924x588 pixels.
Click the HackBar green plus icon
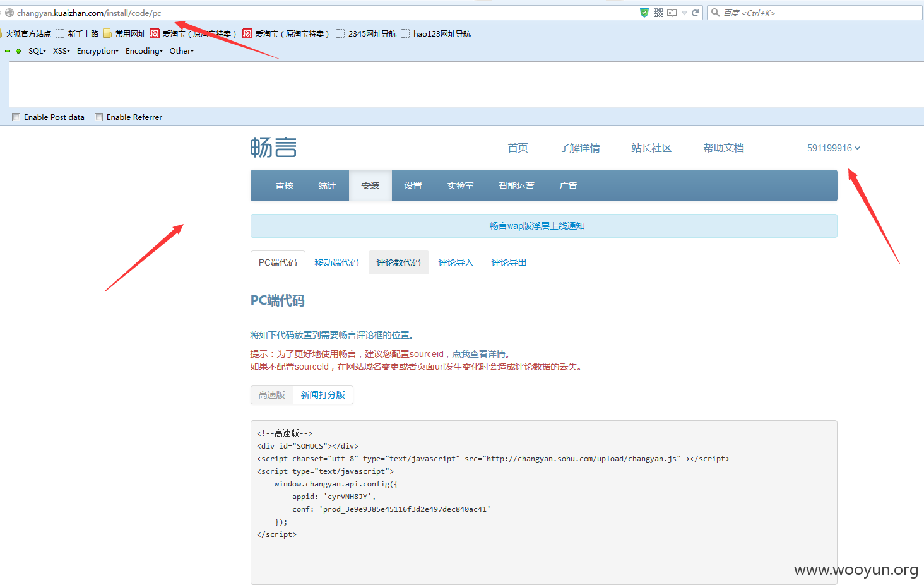(18, 51)
